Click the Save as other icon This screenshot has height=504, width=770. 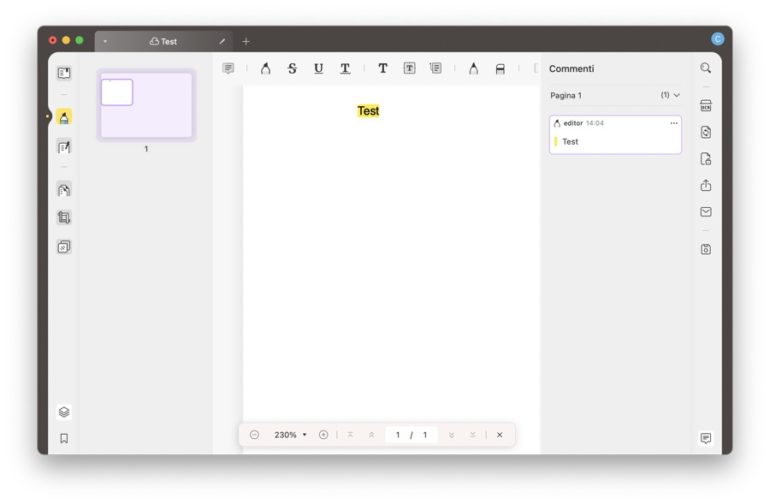[x=706, y=249]
